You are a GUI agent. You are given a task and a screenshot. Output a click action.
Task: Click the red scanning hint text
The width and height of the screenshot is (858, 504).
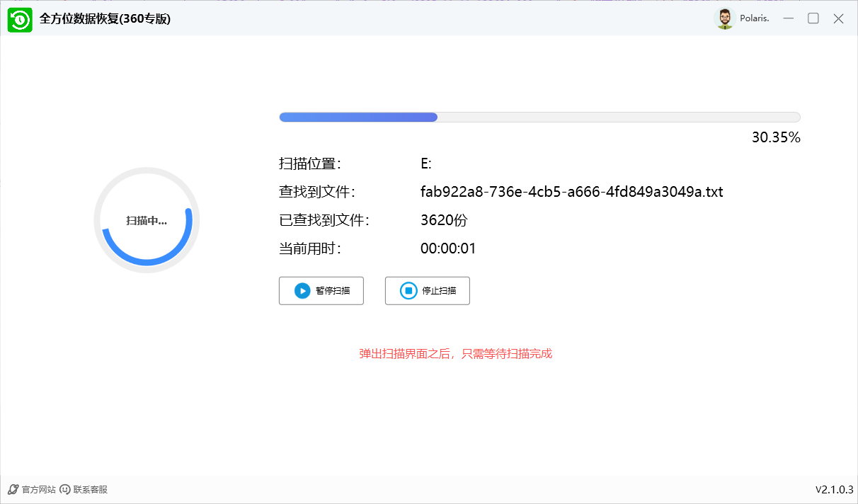pyautogui.click(x=455, y=353)
